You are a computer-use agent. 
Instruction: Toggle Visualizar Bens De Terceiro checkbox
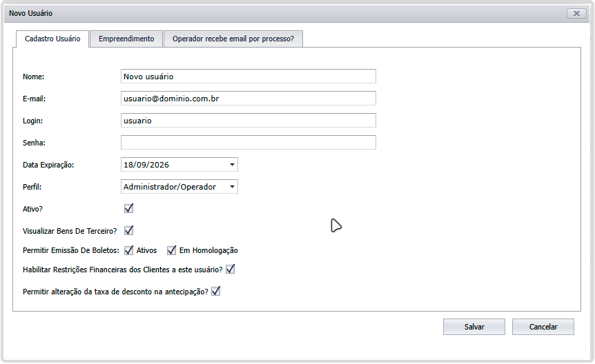(128, 230)
